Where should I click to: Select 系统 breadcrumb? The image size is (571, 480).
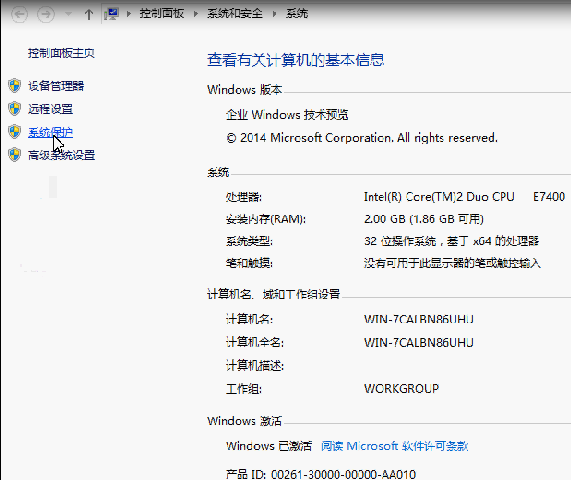(297, 14)
